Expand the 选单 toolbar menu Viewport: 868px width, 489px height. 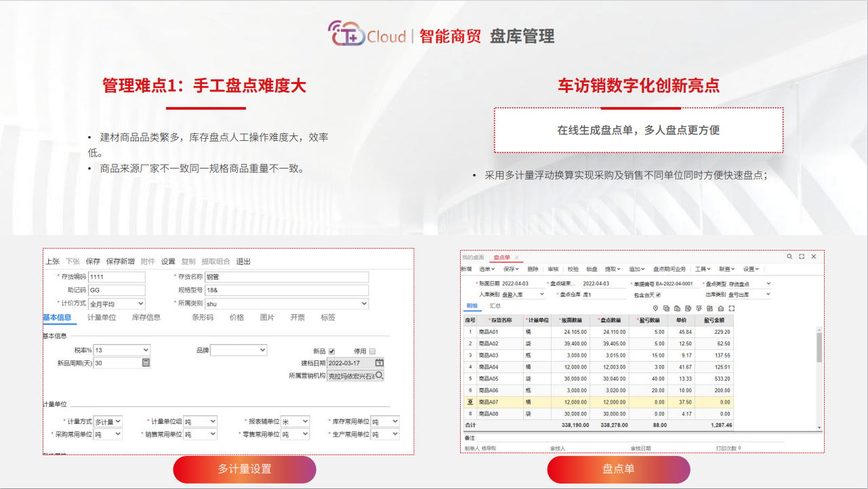click(x=487, y=269)
